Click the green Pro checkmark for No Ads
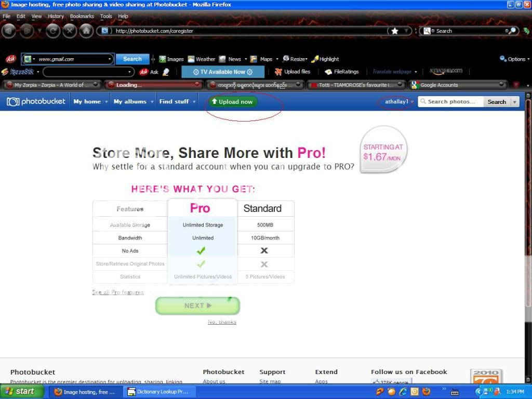 (x=201, y=251)
